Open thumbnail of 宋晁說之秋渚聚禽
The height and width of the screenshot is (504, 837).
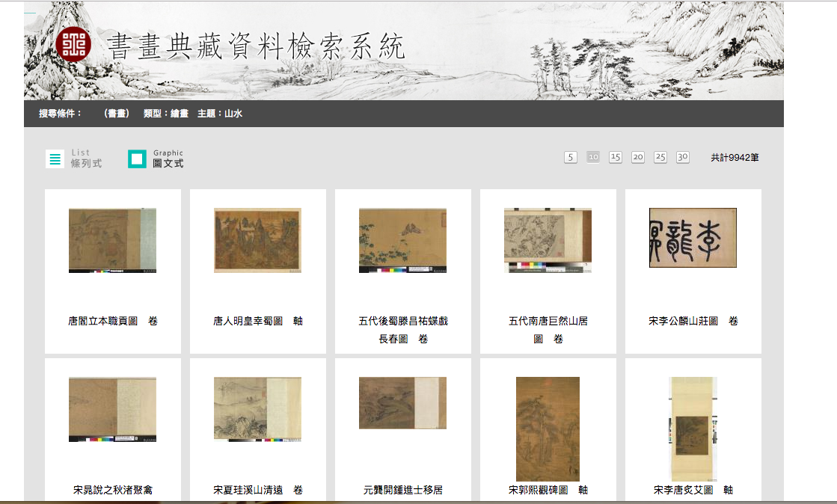(x=113, y=410)
